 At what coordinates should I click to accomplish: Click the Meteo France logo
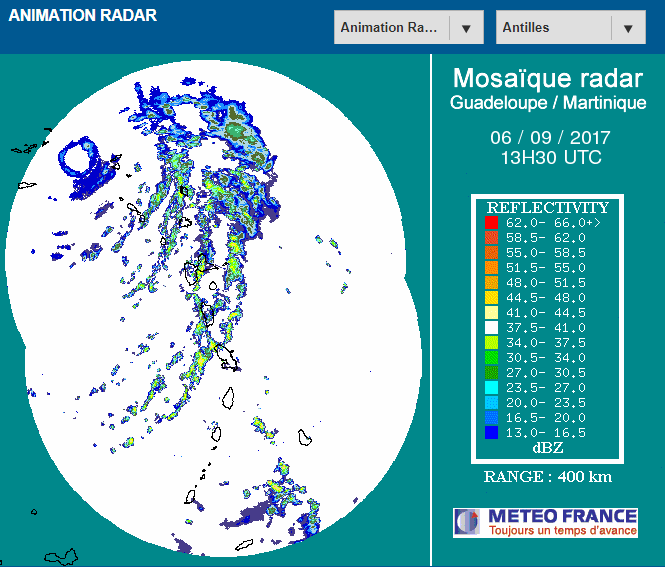coord(545,522)
